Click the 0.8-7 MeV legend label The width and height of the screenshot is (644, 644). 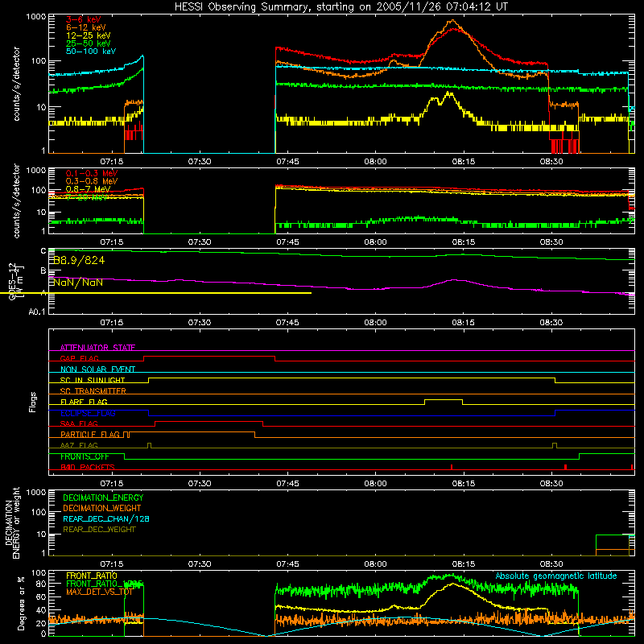(89, 189)
